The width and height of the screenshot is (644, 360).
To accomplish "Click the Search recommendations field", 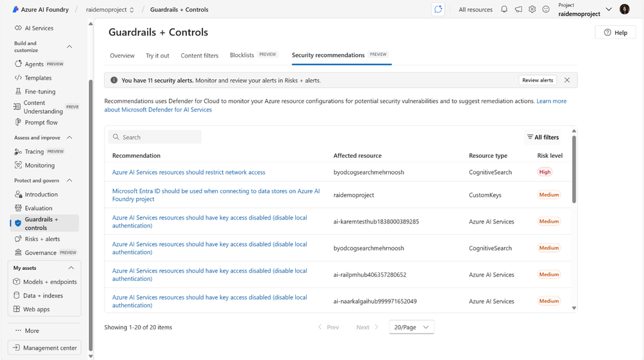I will tap(155, 137).
